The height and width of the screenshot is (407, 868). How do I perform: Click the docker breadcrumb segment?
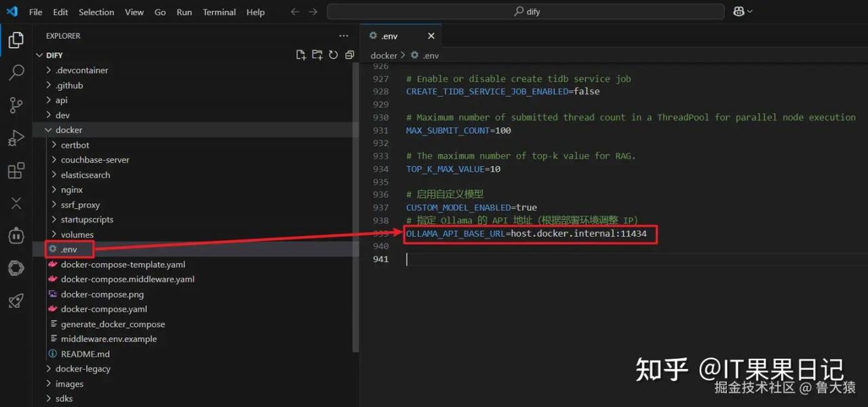pos(384,55)
